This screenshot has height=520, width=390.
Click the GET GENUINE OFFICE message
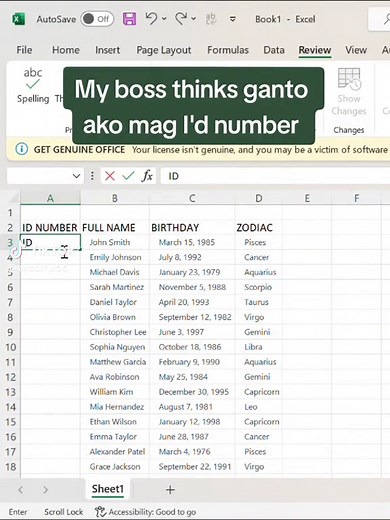(x=79, y=150)
